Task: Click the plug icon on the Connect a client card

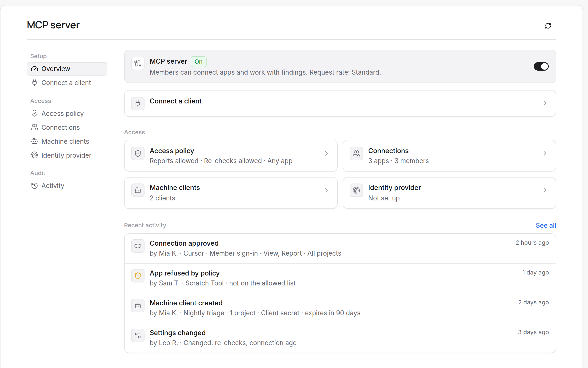Action: tap(138, 103)
